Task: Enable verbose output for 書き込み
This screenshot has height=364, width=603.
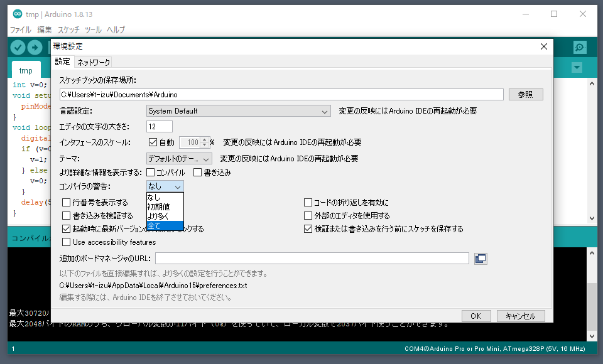Action: [x=198, y=173]
